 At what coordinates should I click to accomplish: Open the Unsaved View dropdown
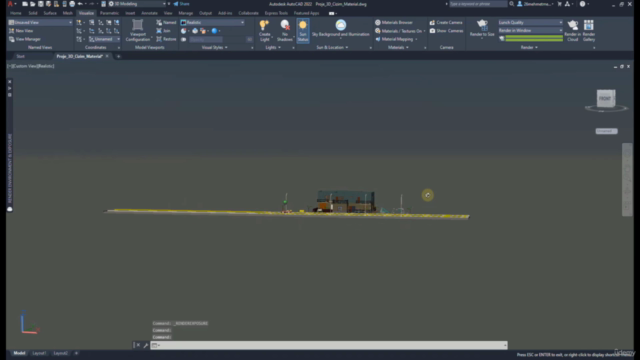[40, 22]
